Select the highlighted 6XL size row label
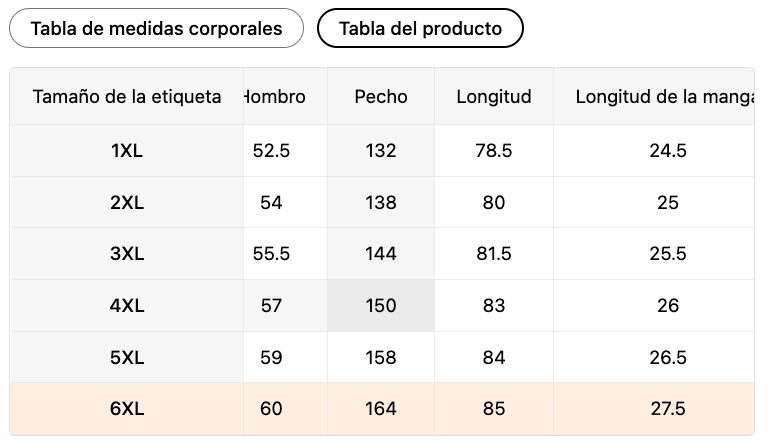This screenshot has width=772, height=446. [127, 409]
